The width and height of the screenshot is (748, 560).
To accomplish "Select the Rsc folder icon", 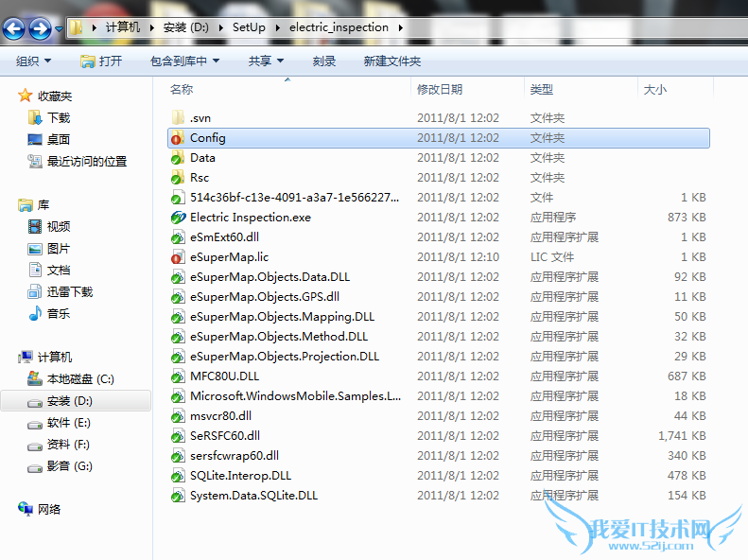I will click(178, 178).
